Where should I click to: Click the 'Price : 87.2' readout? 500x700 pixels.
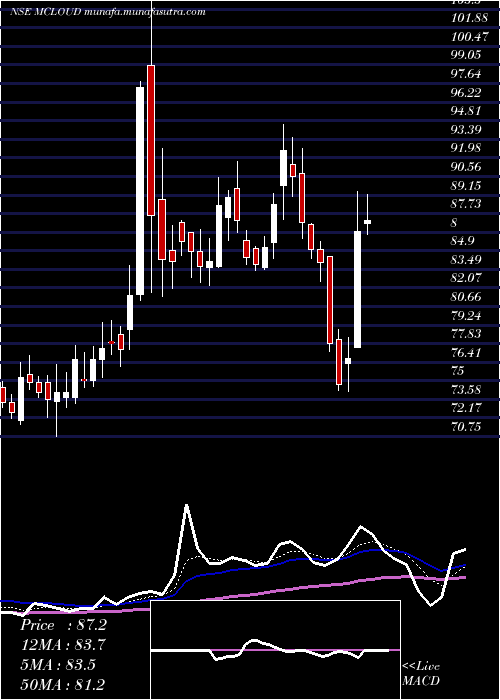(64, 625)
